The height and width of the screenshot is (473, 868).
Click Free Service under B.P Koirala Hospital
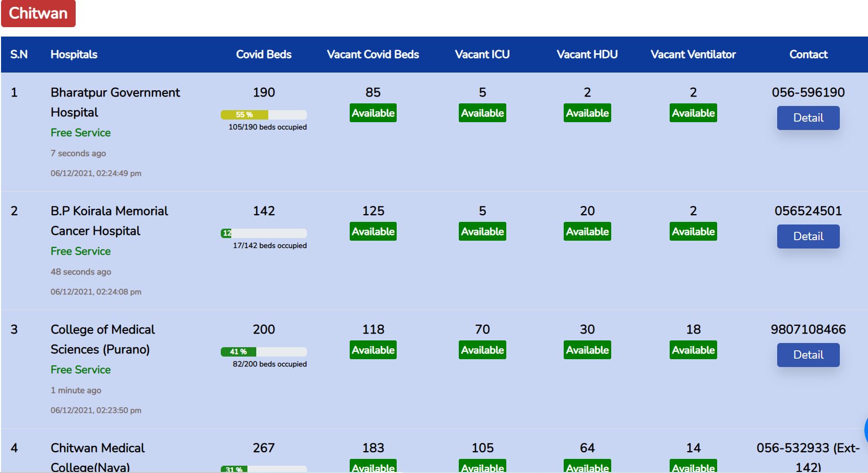[x=81, y=251]
